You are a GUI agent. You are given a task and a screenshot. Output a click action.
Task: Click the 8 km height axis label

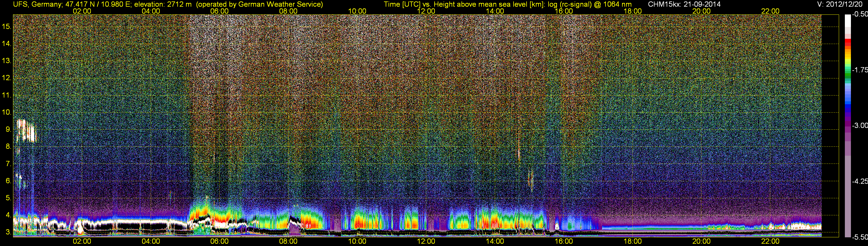point(8,147)
